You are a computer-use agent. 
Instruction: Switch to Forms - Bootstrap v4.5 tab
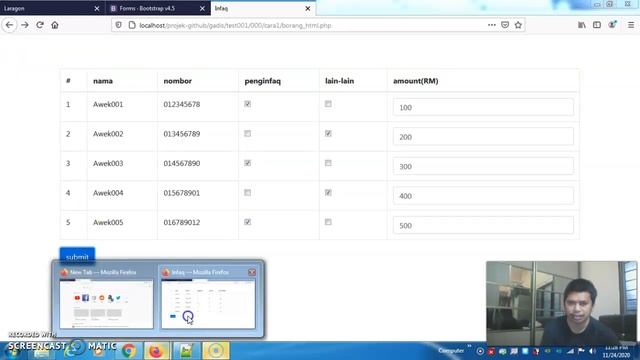[158, 8]
